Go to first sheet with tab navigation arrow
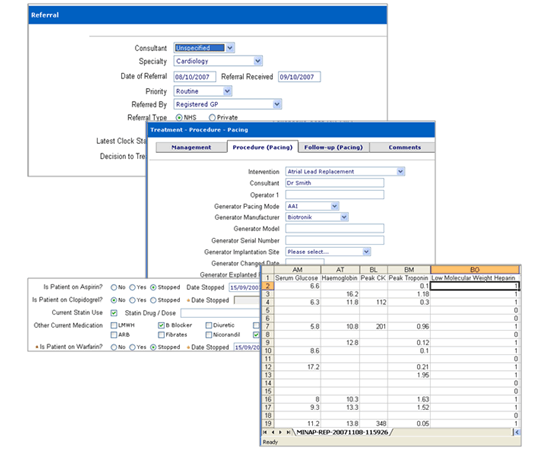 (x=265, y=432)
